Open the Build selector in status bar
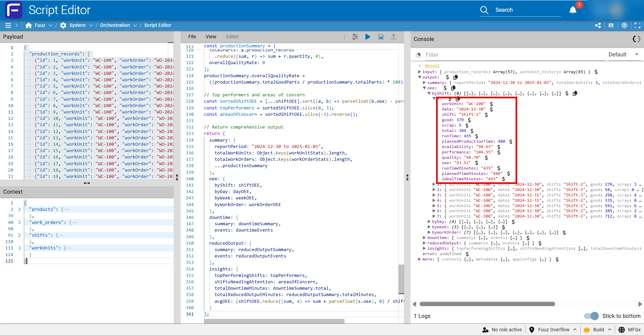Viewport: 644px width, 335px height. click(x=598, y=330)
